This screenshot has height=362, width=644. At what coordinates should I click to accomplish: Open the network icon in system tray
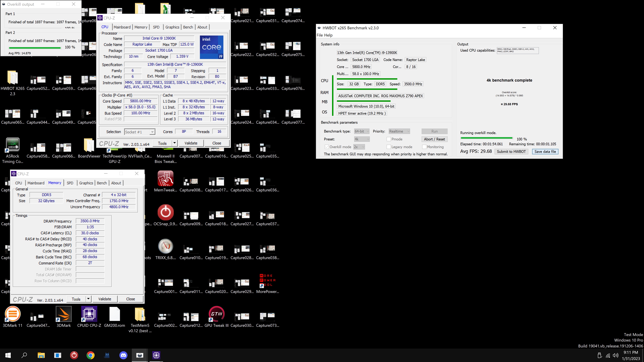608,355
